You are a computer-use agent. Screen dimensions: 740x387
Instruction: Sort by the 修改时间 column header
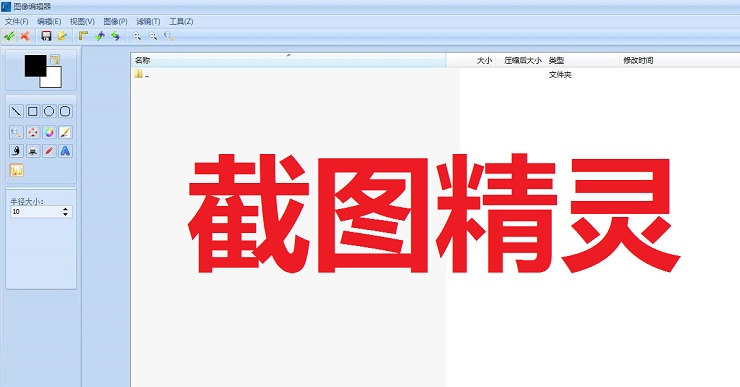[680, 60]
